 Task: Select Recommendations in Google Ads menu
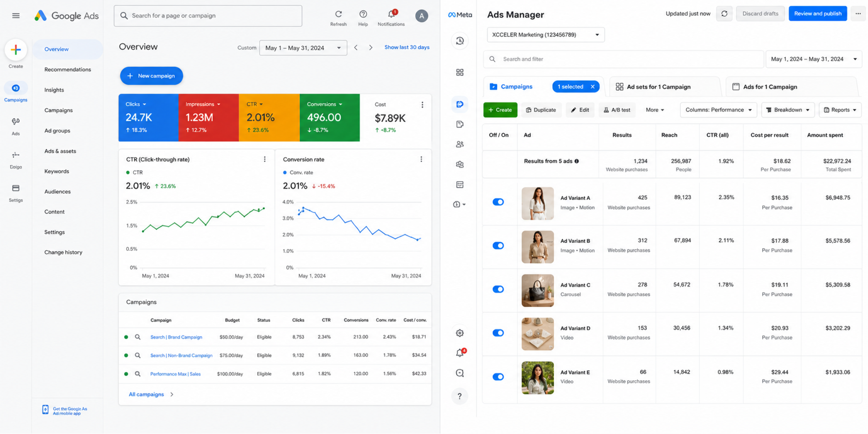point(67,69)
